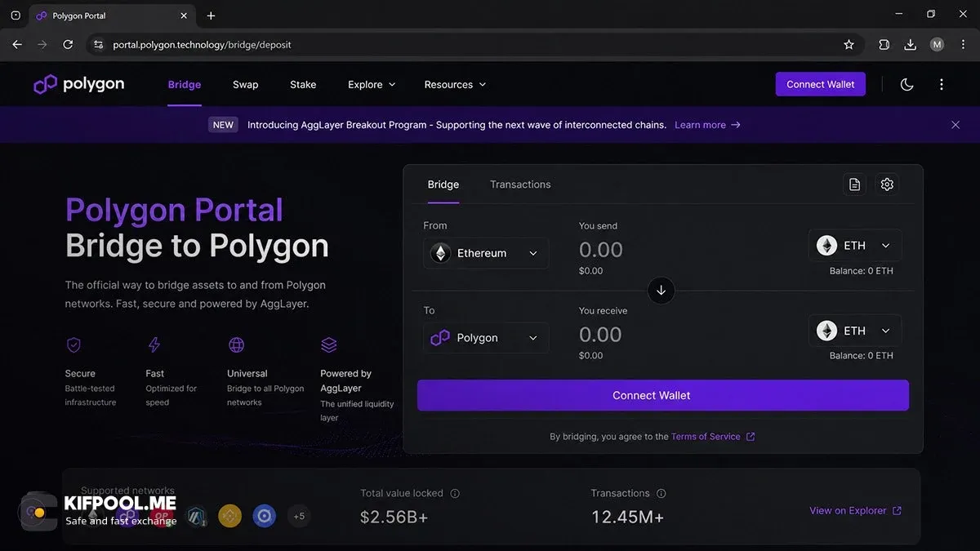The image size is (980, 551).
Task: Dismiss the AggLayer announcement banner
Action: pos(955,125)
